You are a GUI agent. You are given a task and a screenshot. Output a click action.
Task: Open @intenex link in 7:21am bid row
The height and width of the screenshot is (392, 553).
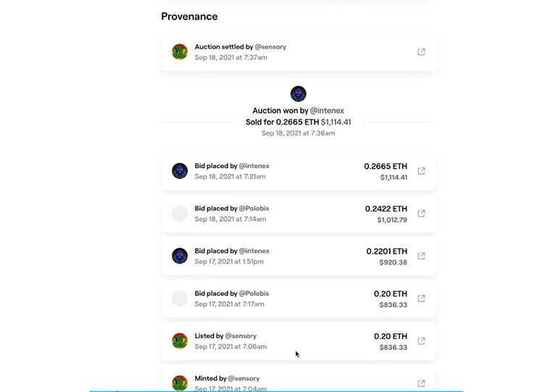[254, 166]
